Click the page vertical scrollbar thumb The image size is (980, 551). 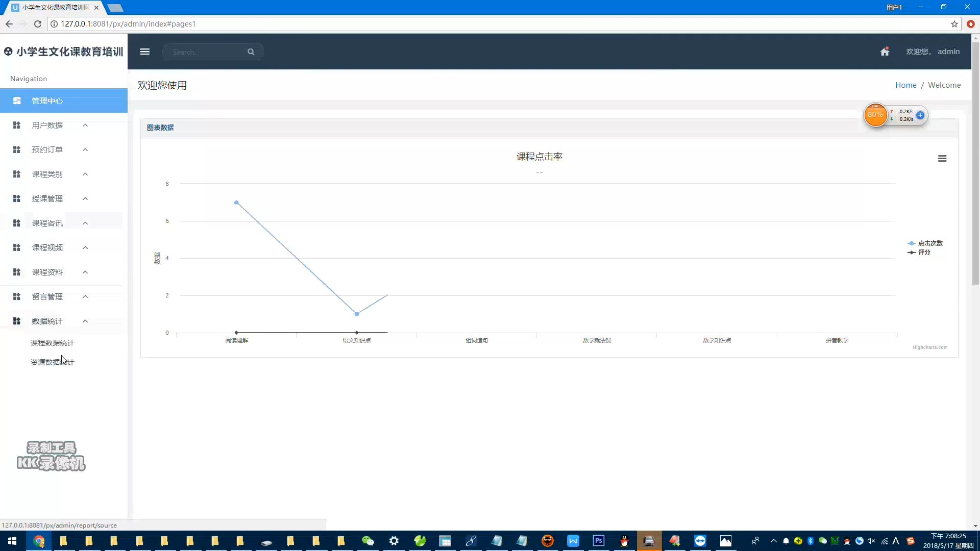coord(975,163)
